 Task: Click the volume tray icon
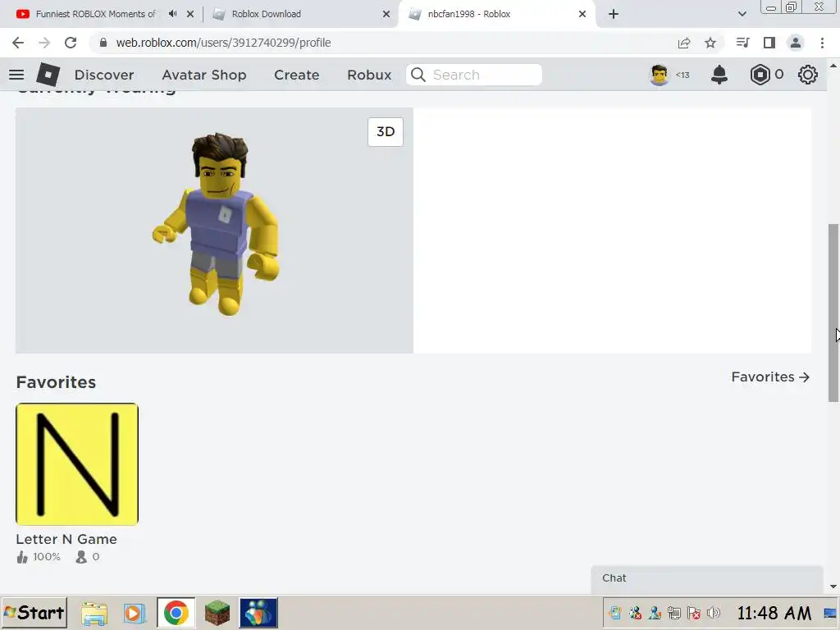[x=714, y=613]
